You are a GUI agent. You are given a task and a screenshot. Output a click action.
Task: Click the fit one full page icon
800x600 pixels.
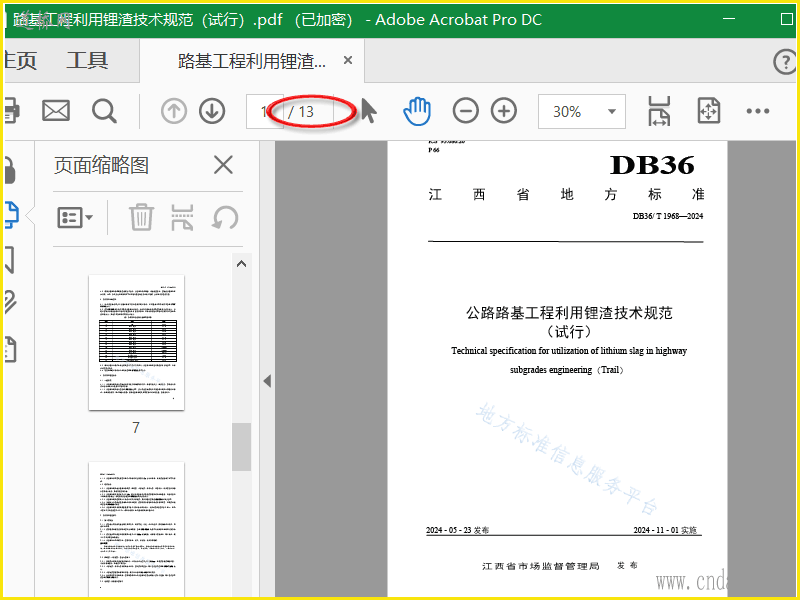coord(709,111)
